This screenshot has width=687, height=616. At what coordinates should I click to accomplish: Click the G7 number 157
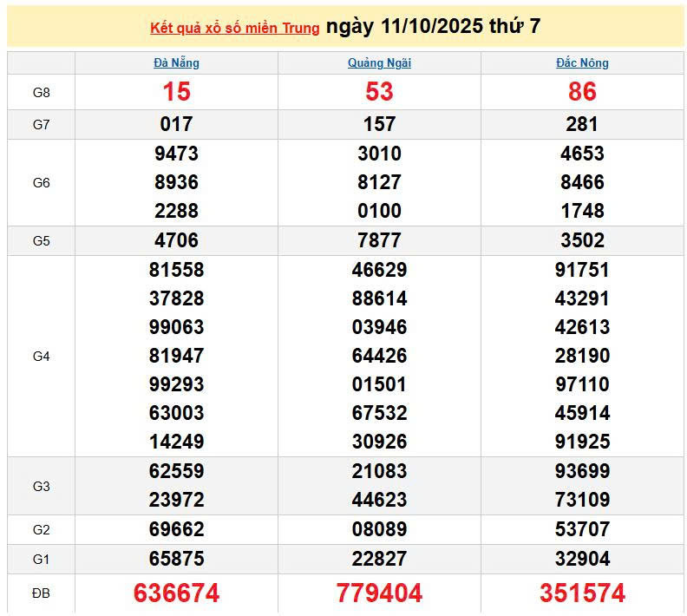tap(379, 124)
